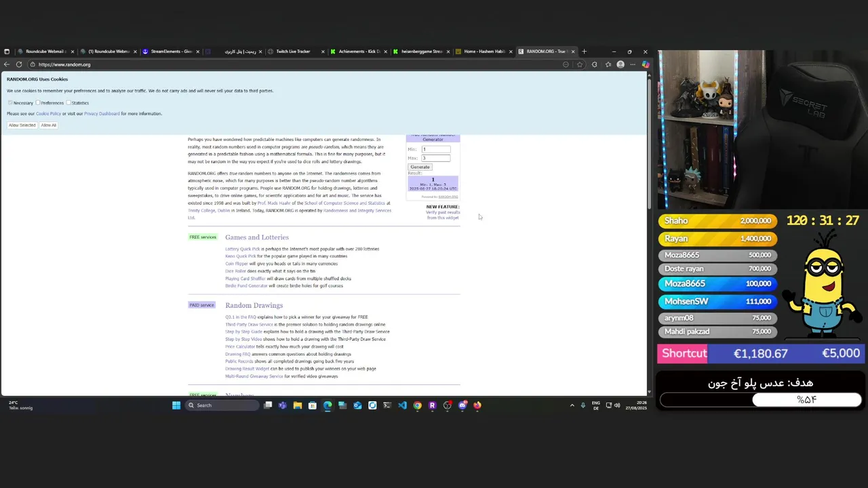This screenshot has height=488, width=868.
Task: Show hidden system tray icons
Action: click(x=572, y=405)
